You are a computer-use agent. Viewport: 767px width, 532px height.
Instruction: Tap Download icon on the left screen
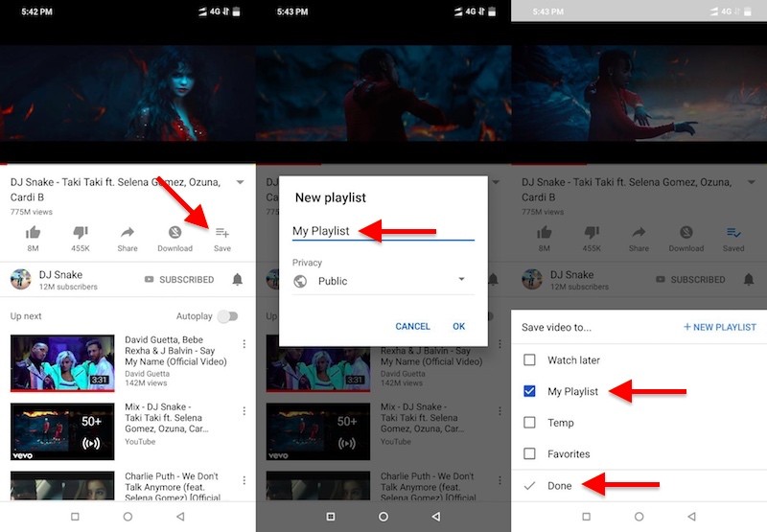[174, 232]
